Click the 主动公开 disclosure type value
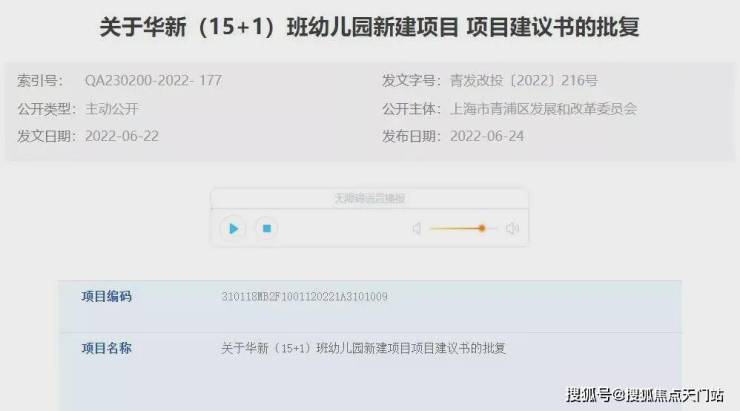Viewport: 740px width, 411px height. [x=112, y=109]
